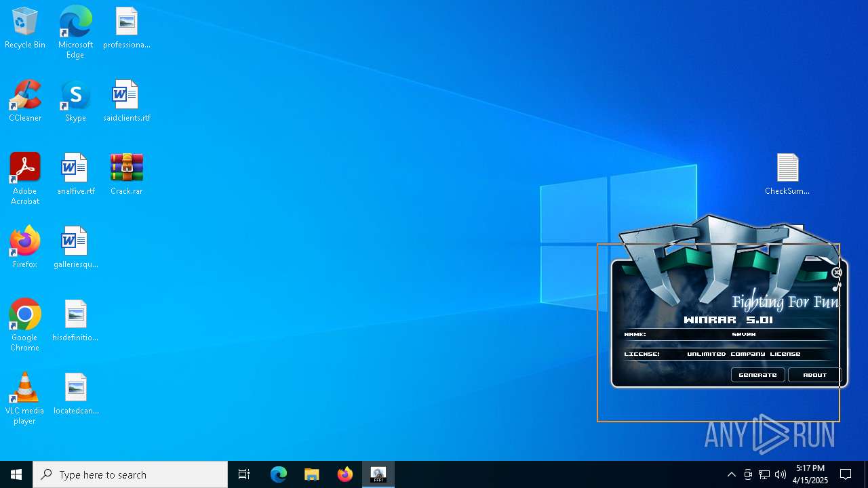Open the clock showing 5:17 PM
This screenshot has height=488, width=868.
pos(810,474)
